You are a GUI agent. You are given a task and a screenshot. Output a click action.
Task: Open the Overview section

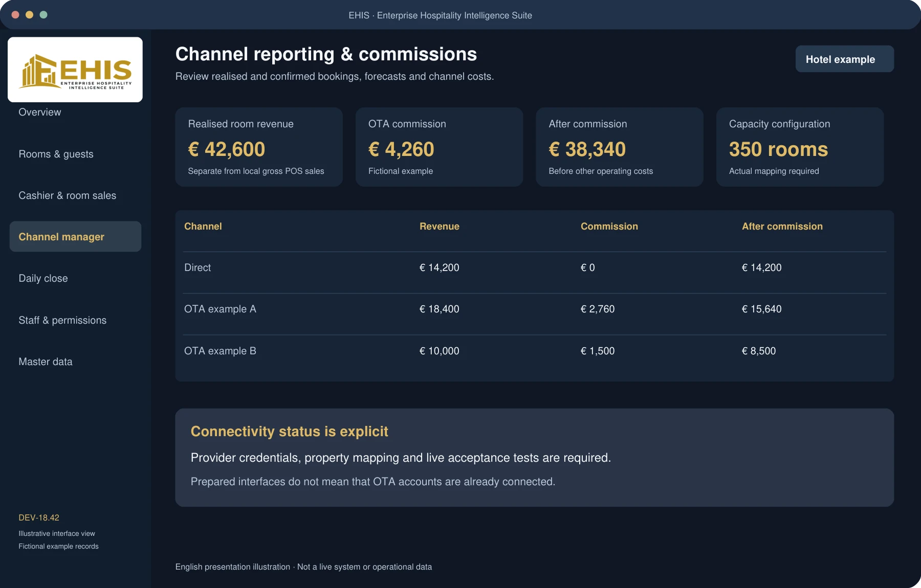(x=40, y=112)
